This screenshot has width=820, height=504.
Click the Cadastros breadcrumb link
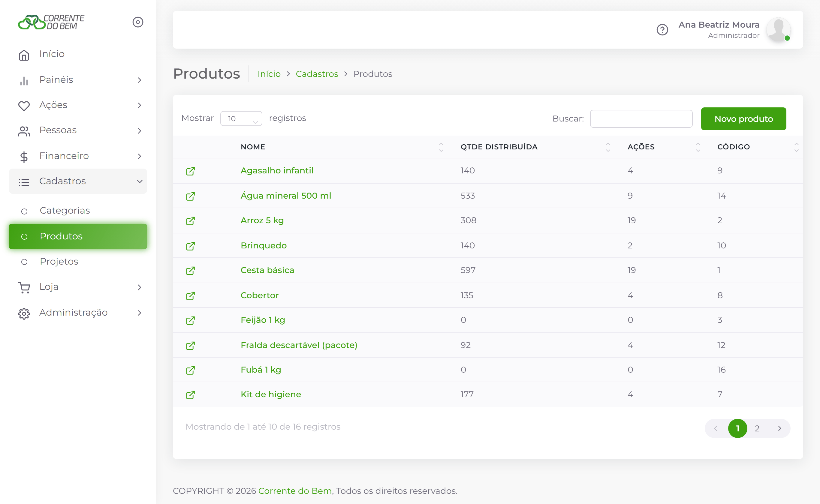click(317, 74)
